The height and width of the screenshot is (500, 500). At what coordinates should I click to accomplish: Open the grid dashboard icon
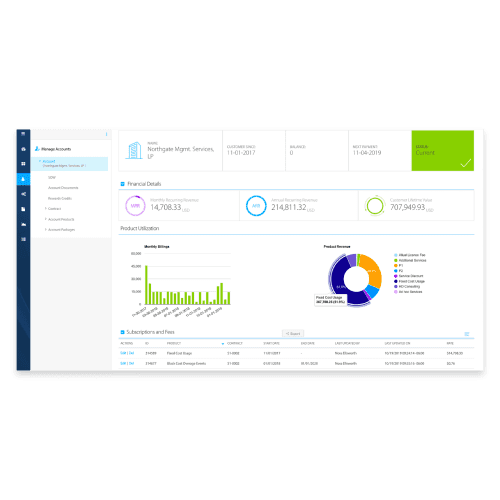click(x=23, y=164)
